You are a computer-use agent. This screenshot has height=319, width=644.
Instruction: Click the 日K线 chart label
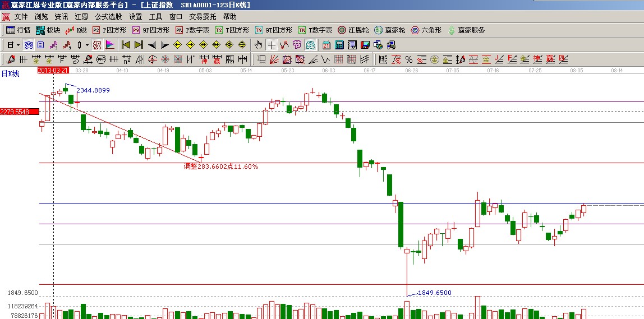point(10,73)
